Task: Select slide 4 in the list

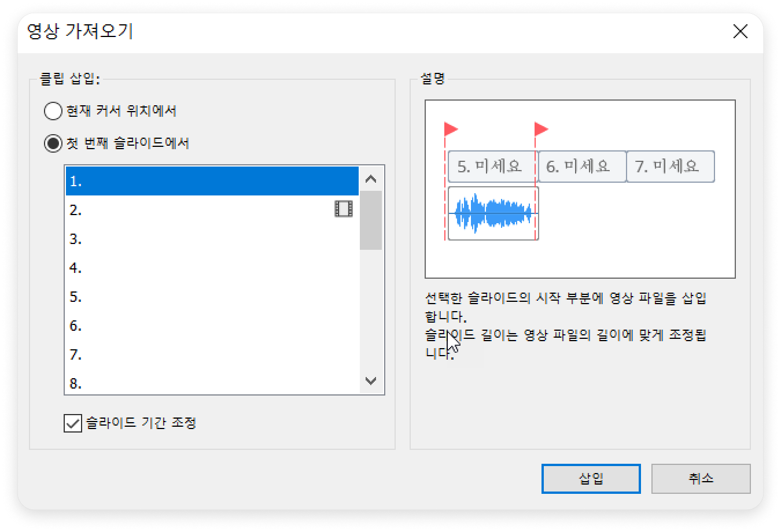Action: (212, 268)
